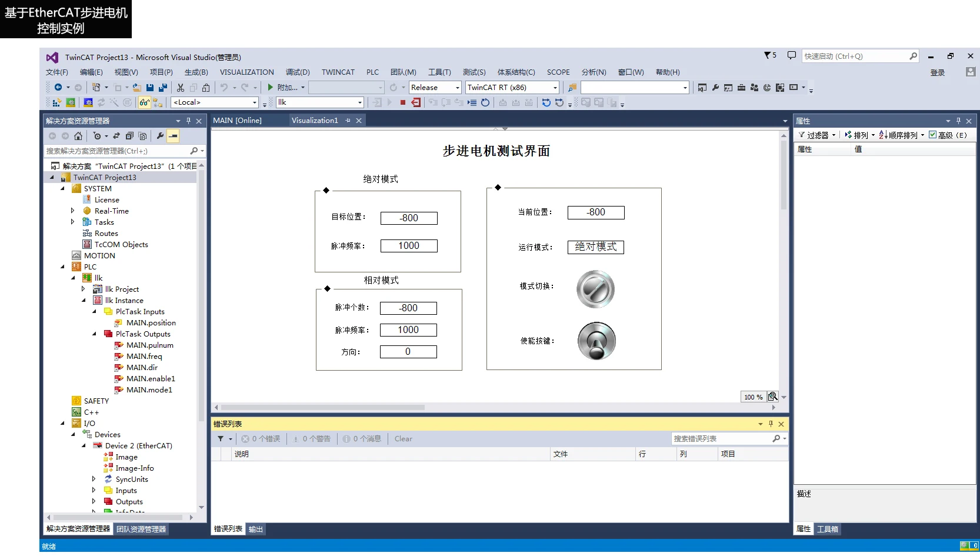Click the Activate Configuration icon in the TwinCAT toolbar
Viewport: 980px width, 556px height.
[x=56, y=102]
